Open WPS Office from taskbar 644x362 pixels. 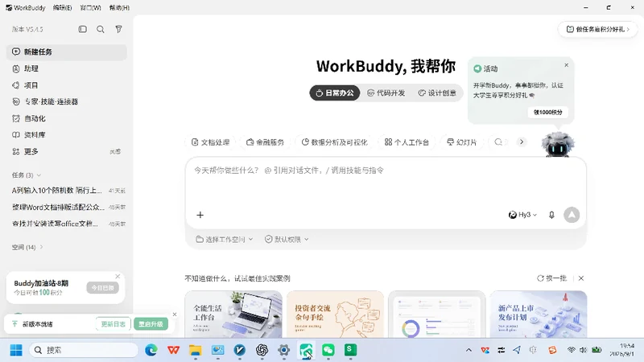(x=173, y=350)
